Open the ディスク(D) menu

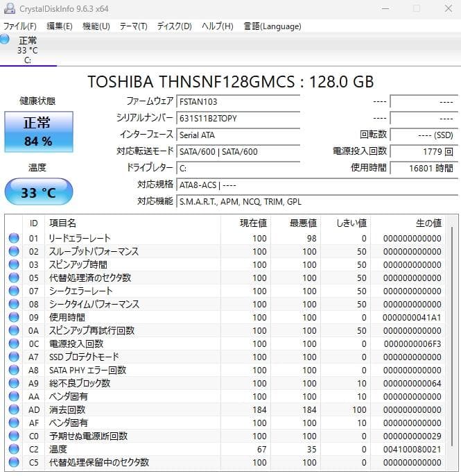[x=175, y=26]
